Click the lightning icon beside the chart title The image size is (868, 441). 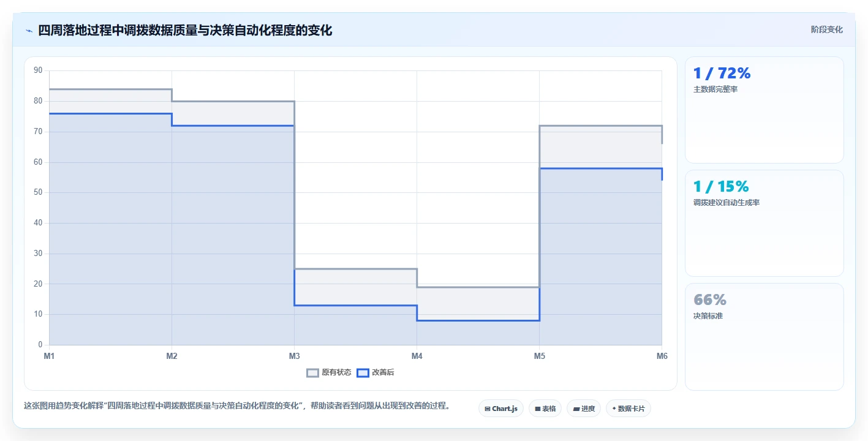click(29, 31)
